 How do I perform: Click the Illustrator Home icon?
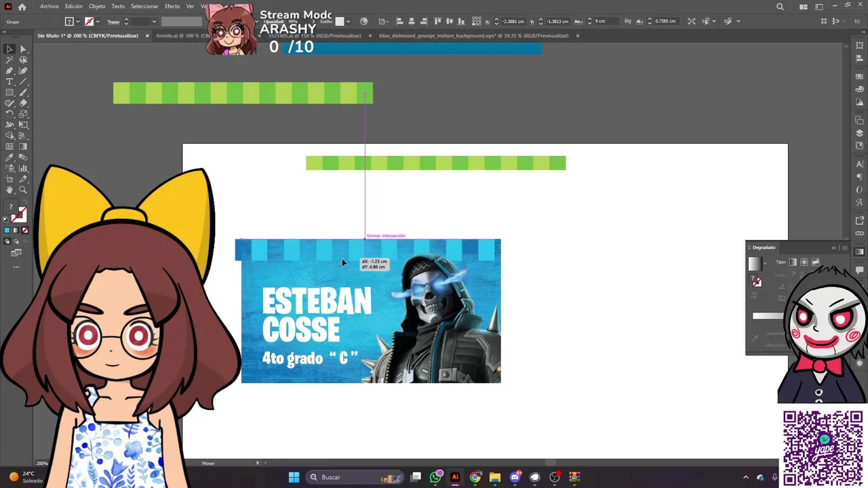pos(22,7)
